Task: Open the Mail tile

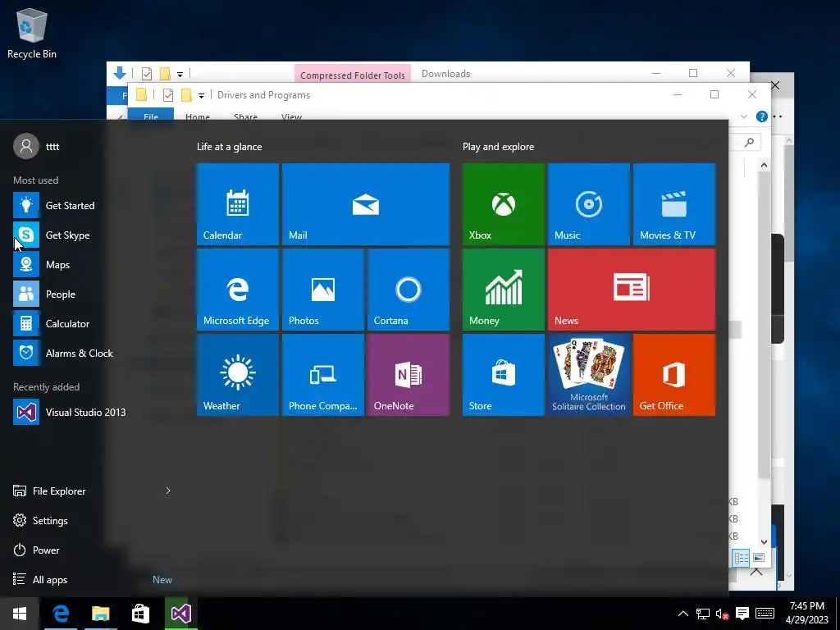Action: click(365, 204)
